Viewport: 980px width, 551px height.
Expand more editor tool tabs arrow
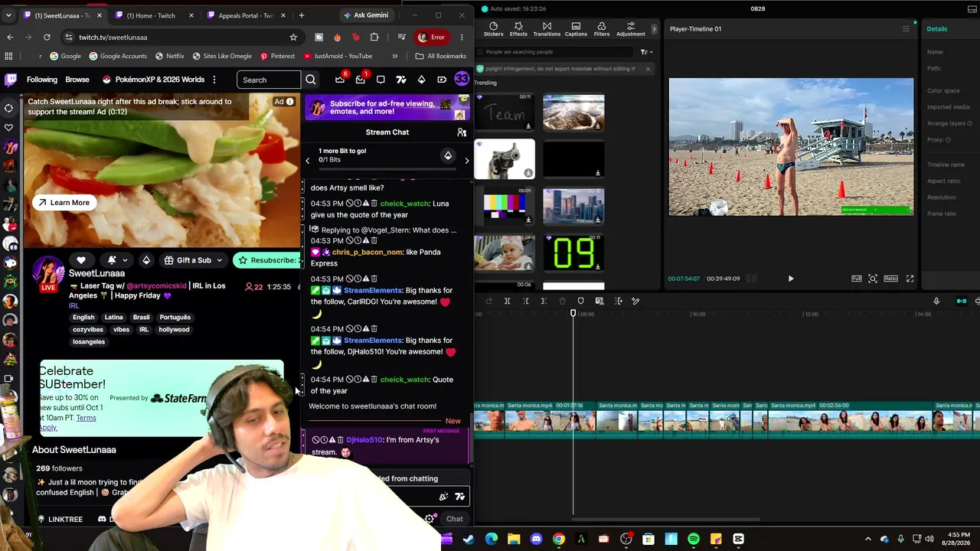654,29
